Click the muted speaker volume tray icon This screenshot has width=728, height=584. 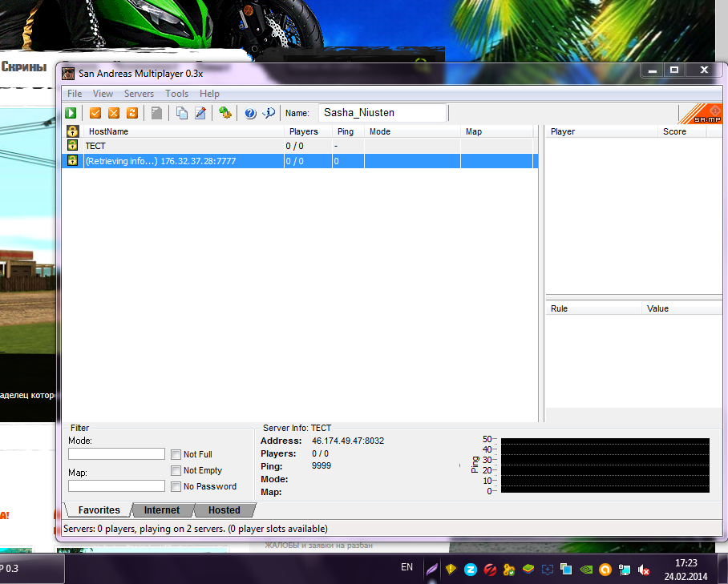(x=644, y=570)
